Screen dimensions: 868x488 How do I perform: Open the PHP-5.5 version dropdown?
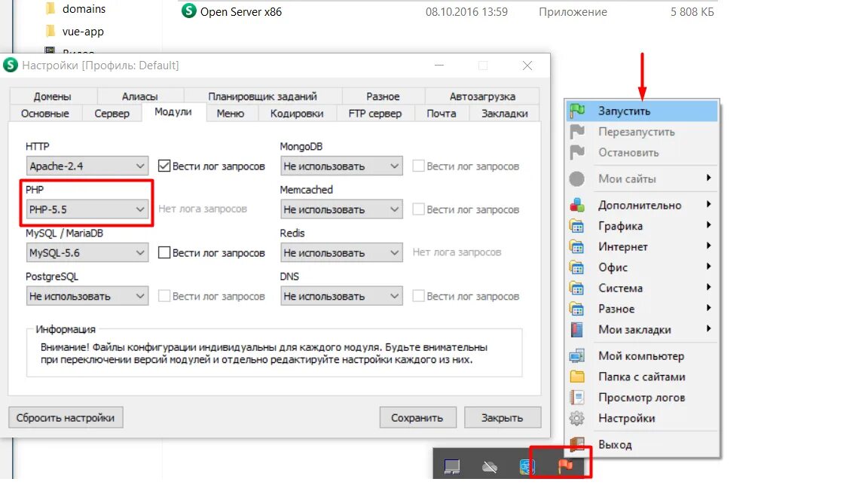87,209
